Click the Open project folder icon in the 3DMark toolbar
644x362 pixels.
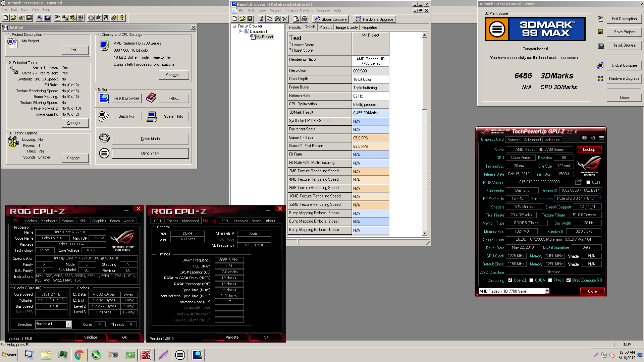click(13, 18)
